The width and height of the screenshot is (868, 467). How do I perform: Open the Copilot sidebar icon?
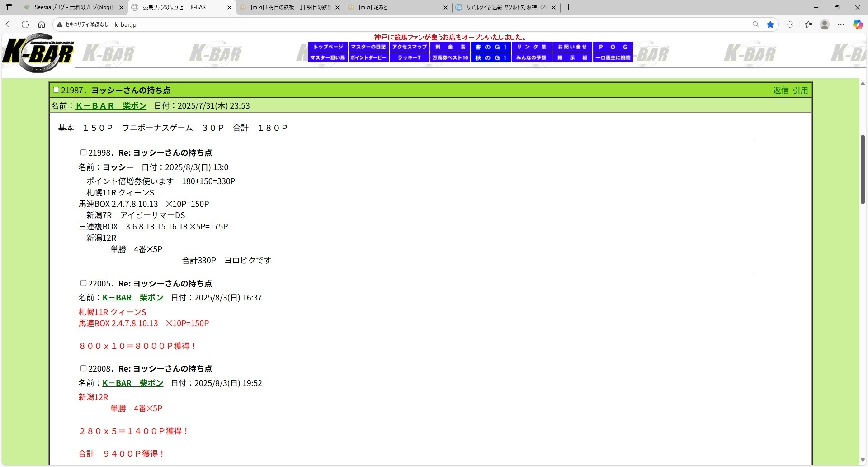[858, 24]
